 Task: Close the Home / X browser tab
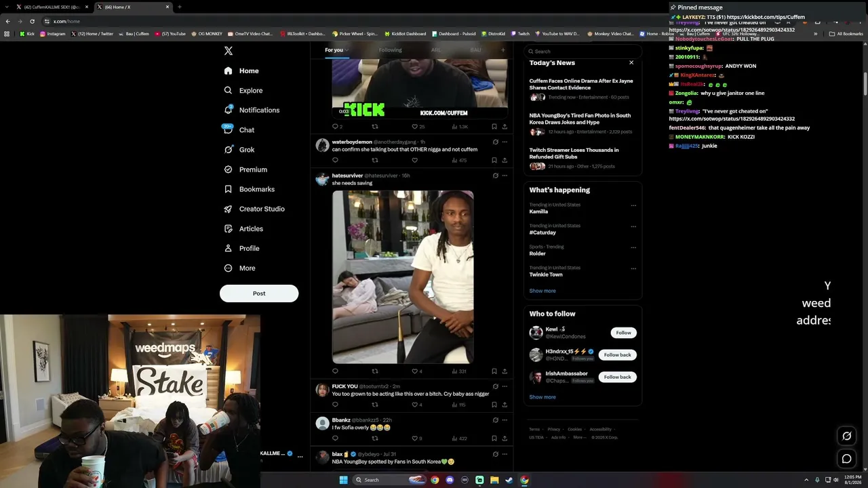click(167, 7)
